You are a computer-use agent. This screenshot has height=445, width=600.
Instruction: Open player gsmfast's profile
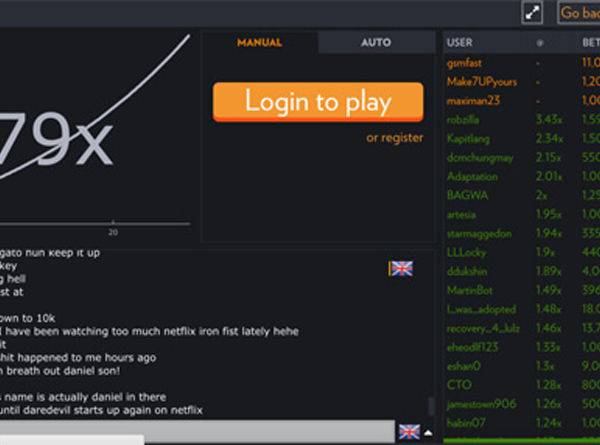(x=465, y=63)
